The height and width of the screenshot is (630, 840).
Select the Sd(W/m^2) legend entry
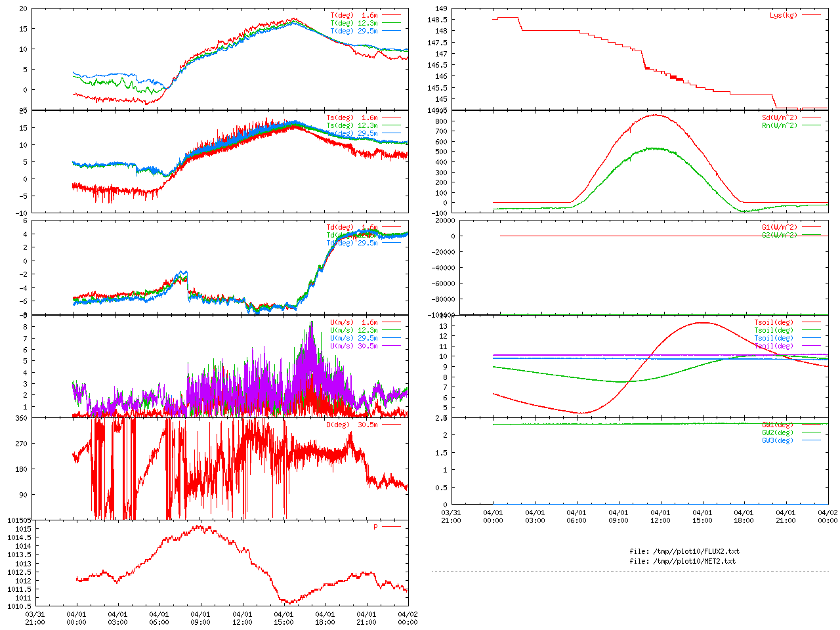click(x=779, y=118)
